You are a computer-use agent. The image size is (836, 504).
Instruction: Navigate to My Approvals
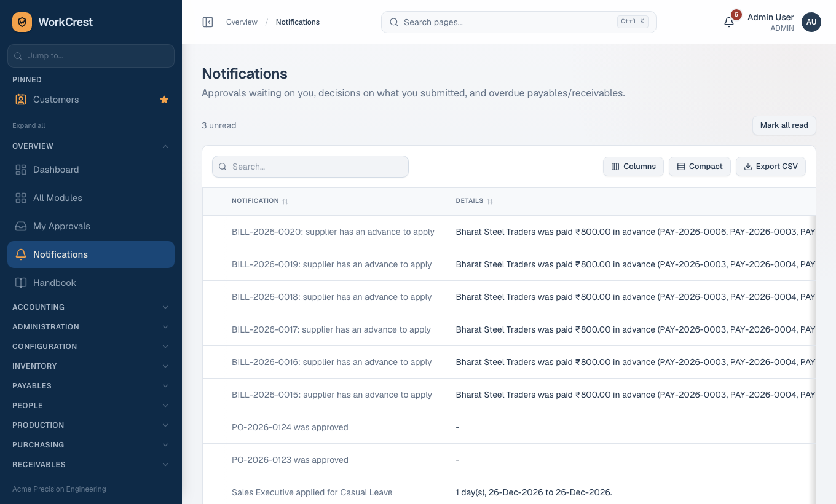[91, 226]
